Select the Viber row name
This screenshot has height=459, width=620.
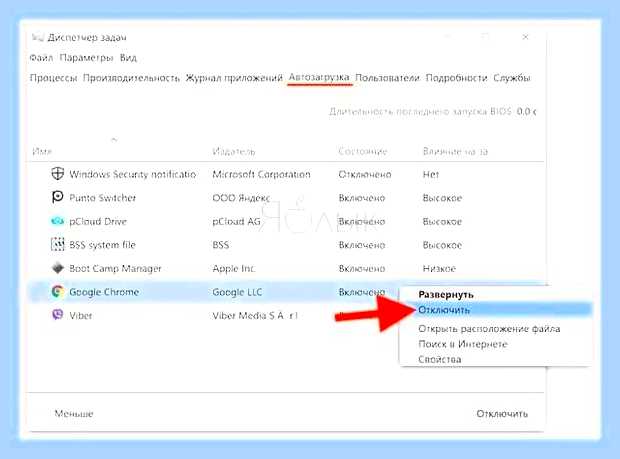81,315
